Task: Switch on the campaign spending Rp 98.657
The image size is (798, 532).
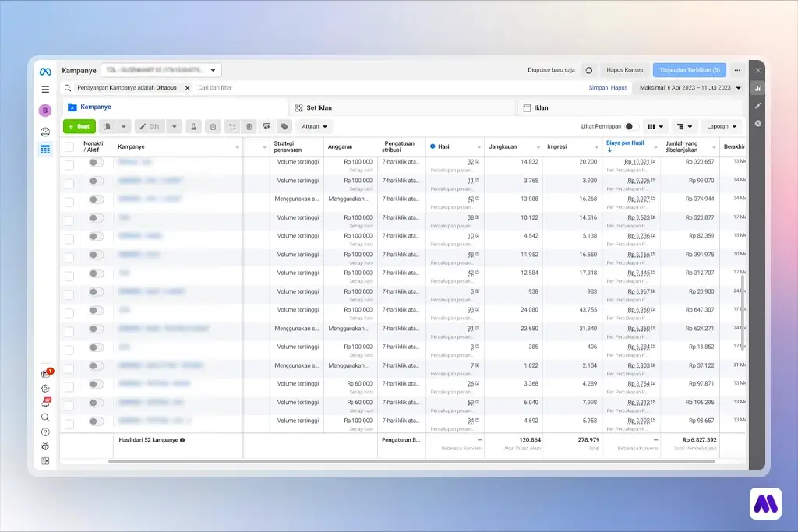Action: (x=96, y=421)
